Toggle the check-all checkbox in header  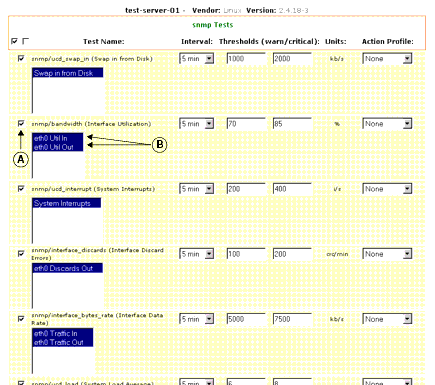pyautogui.click(x=14, y=41)
